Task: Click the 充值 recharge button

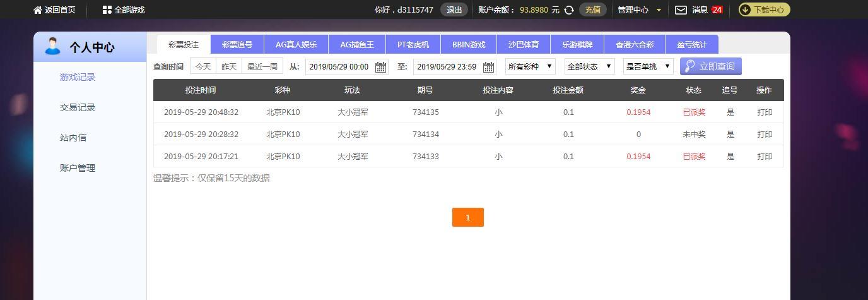Action: tap(592, 9)
